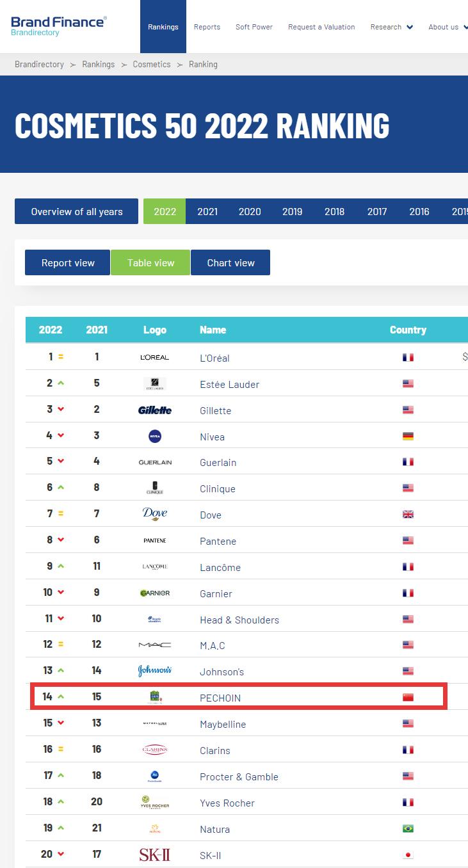Screen dimensions: 468x868
Task: Sort by the 2022 column header
Action: [x=51, y=330]
